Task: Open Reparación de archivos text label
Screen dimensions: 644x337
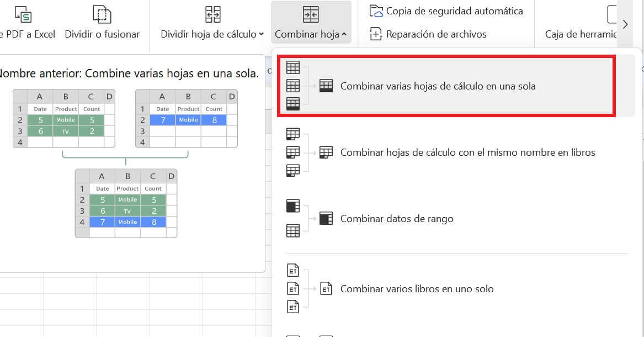Action: click(436, 34)
